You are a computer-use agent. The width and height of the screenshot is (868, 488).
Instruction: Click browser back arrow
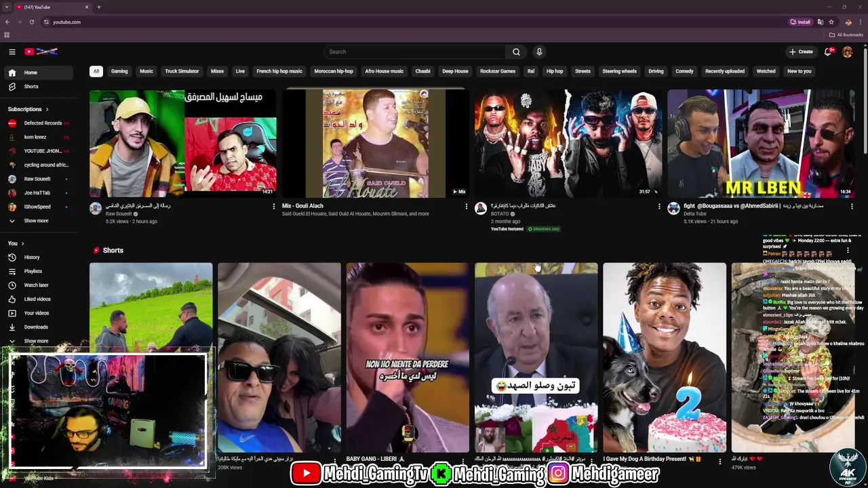7,22
